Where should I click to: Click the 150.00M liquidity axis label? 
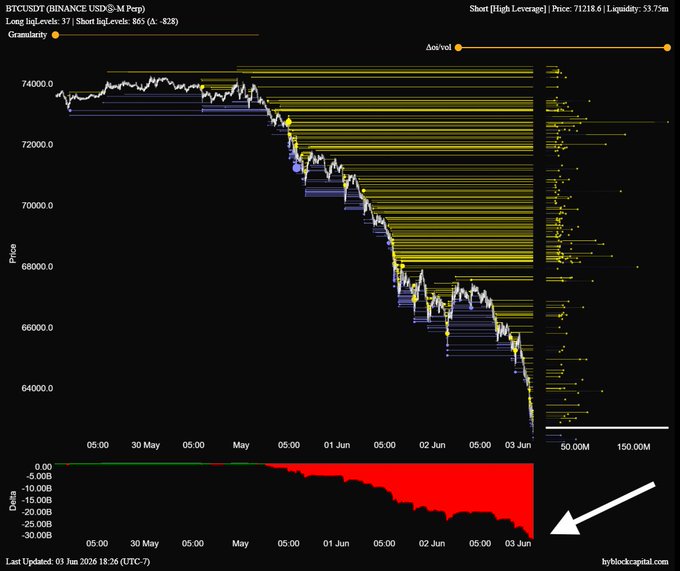pyautogui.click(x=634, y=447)
